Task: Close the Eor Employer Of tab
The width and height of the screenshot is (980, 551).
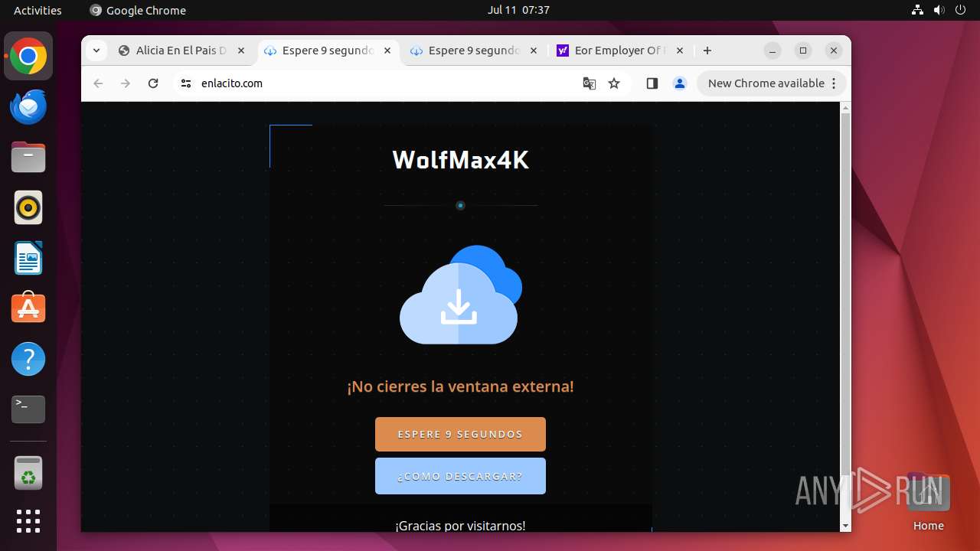Action: (680, 51)
